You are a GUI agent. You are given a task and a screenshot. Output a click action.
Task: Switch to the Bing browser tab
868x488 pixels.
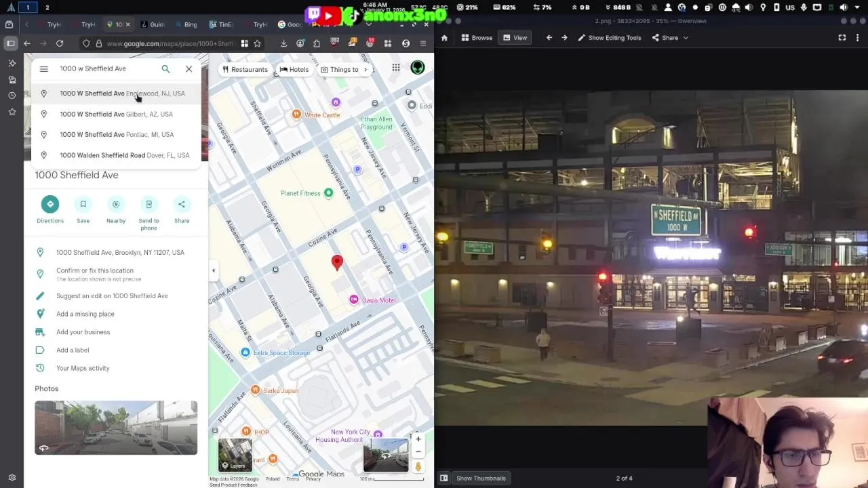click(186, 24)
